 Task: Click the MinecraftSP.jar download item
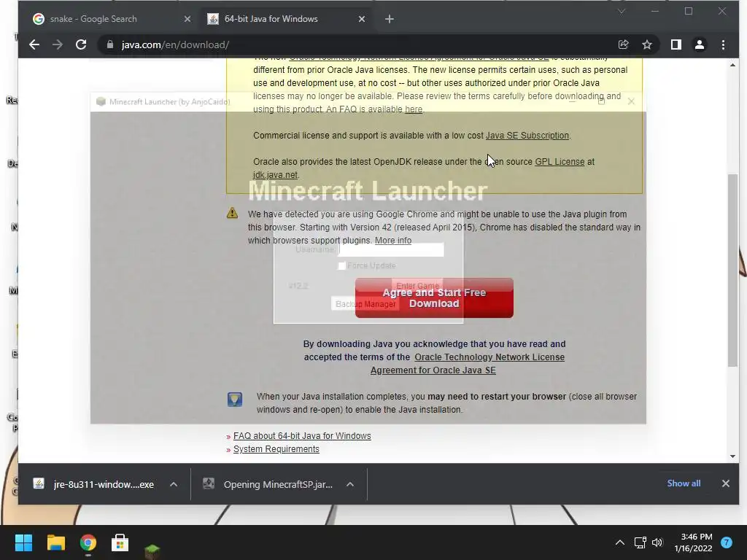pos(269,484)
